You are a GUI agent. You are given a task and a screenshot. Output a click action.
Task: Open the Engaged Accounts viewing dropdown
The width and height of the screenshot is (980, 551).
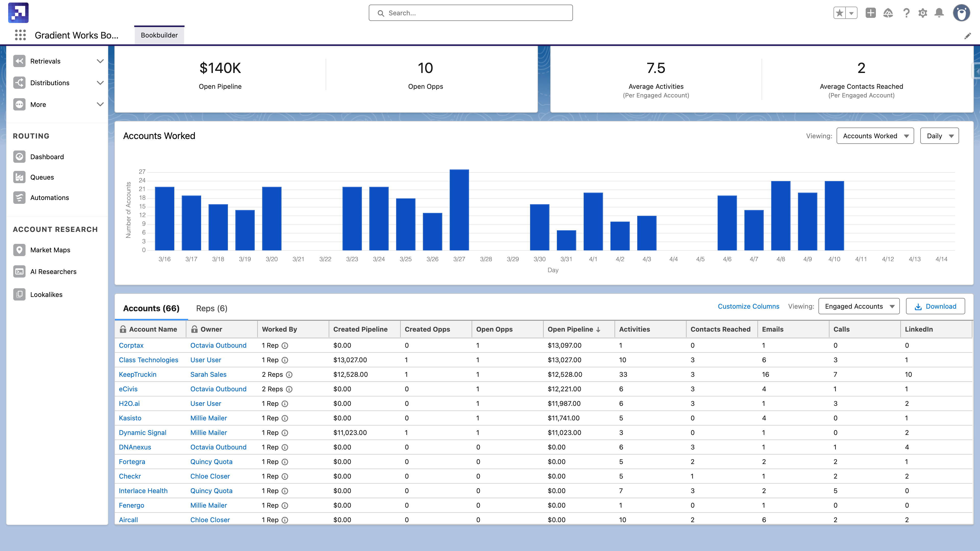(x=859, y=306)
